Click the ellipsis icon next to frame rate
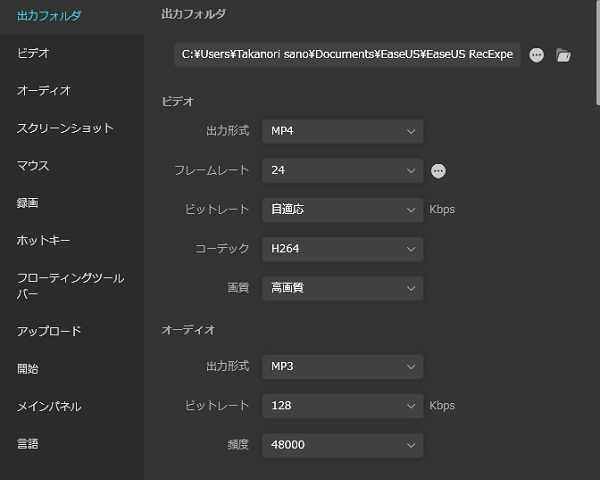Viewport: 600px width, 480px height. pos(438,171)
